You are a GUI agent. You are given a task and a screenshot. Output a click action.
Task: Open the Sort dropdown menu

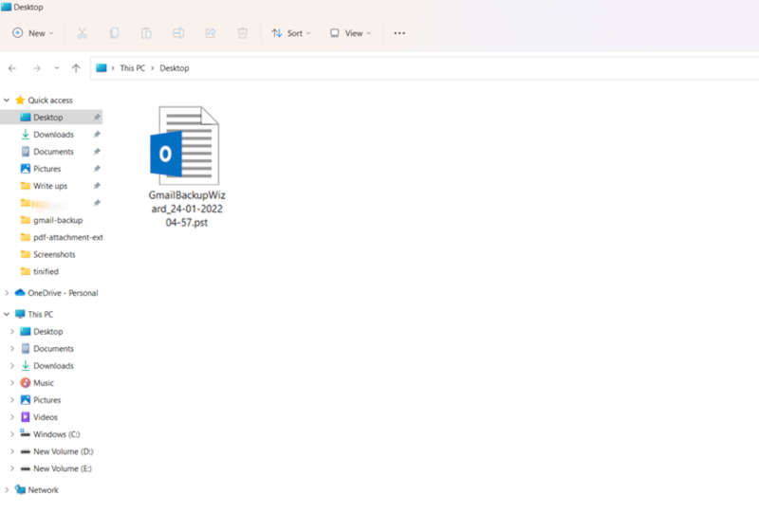tap(291, 33)
